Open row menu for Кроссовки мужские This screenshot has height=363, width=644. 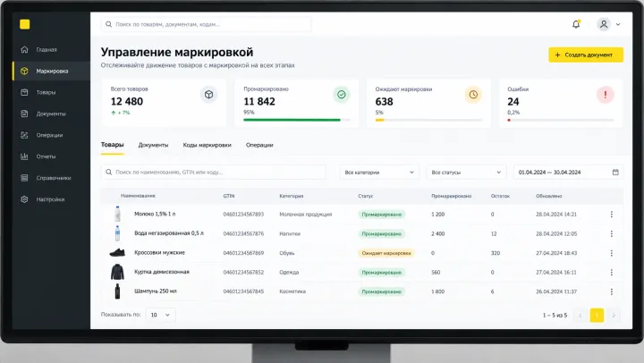(612, 253)
